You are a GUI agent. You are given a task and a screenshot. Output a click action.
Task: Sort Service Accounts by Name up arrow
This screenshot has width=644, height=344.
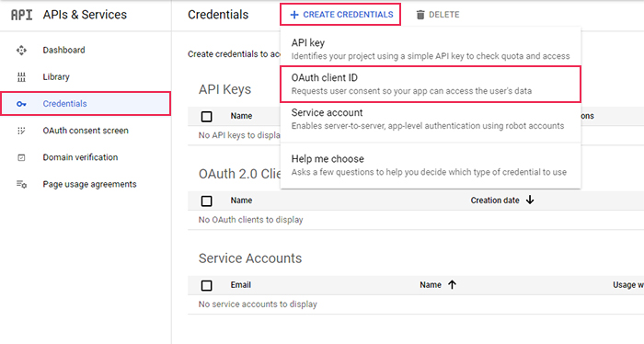point(452,284)
